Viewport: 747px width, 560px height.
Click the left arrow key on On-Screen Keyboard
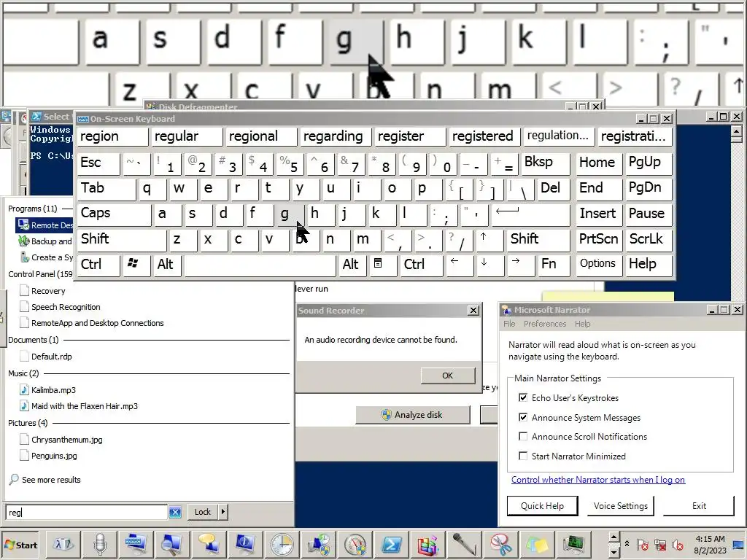[458, 265]
